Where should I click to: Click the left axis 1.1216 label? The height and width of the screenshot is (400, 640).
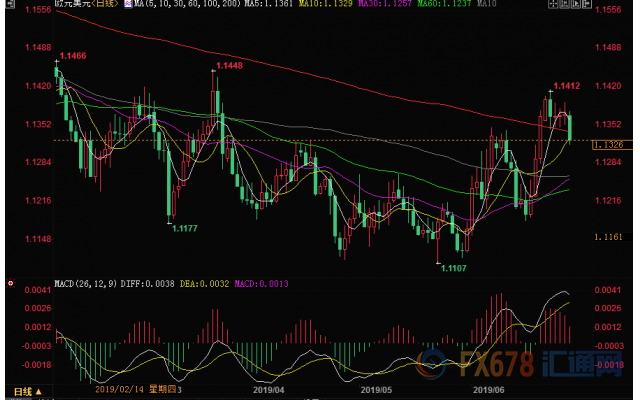pos(38,200)
